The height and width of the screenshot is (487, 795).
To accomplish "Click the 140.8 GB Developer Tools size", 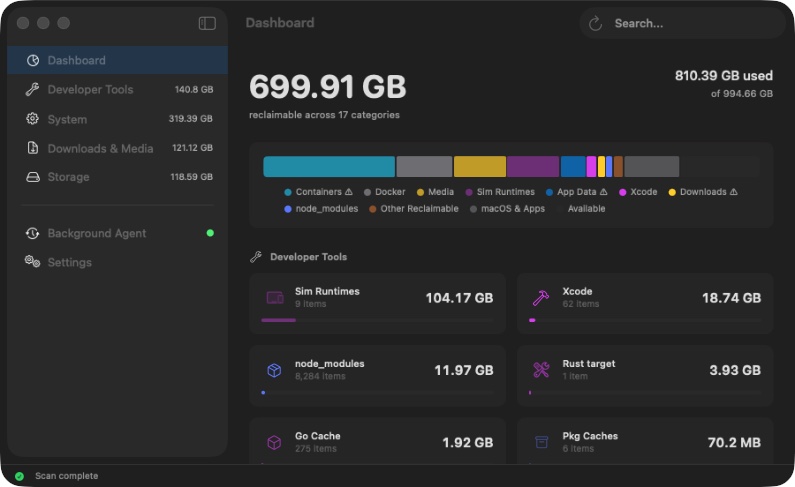I will click(x=194, y=90).
